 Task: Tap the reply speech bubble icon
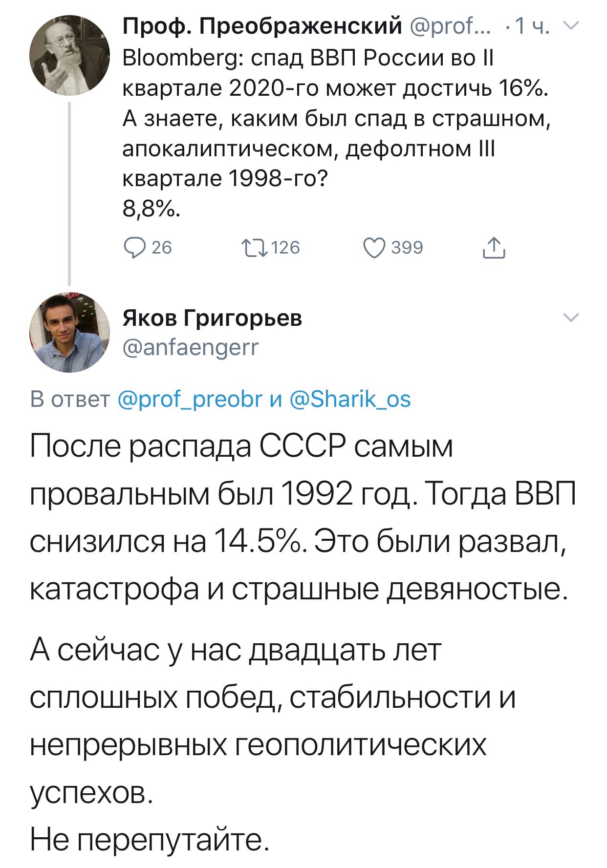133,248
